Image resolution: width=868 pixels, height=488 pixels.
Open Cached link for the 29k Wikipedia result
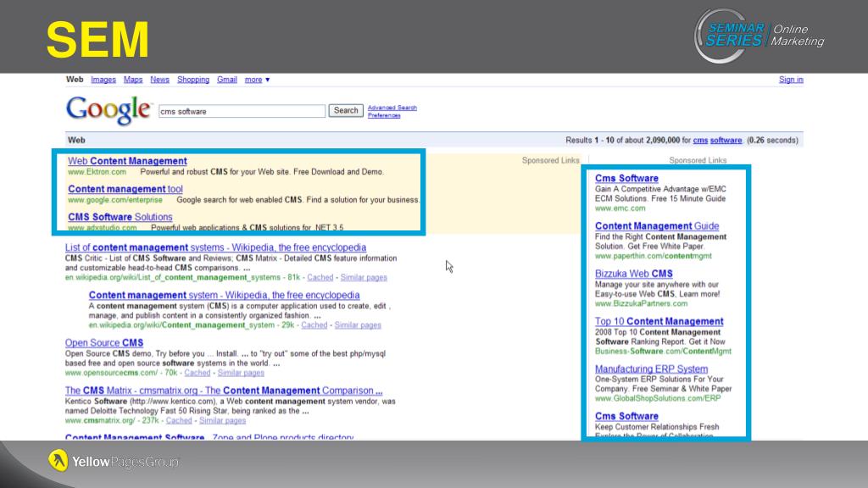pos(314,324)
